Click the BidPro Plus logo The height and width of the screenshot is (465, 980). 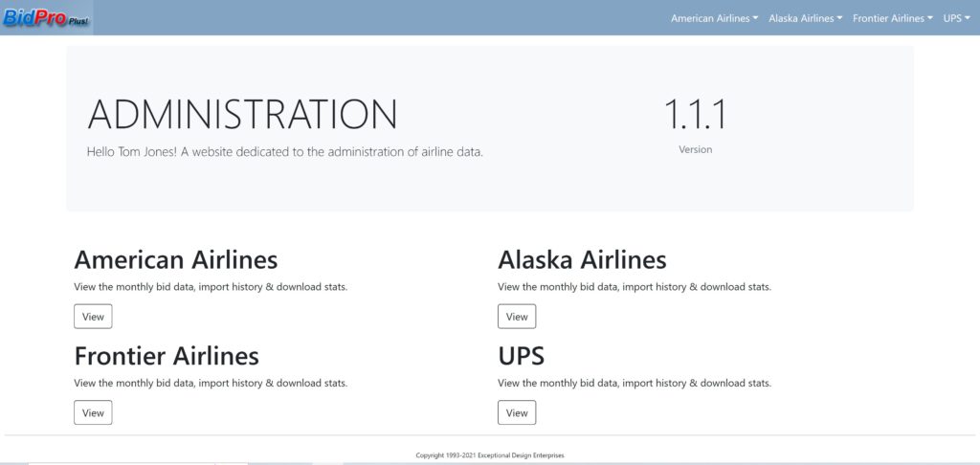point(46,17)
